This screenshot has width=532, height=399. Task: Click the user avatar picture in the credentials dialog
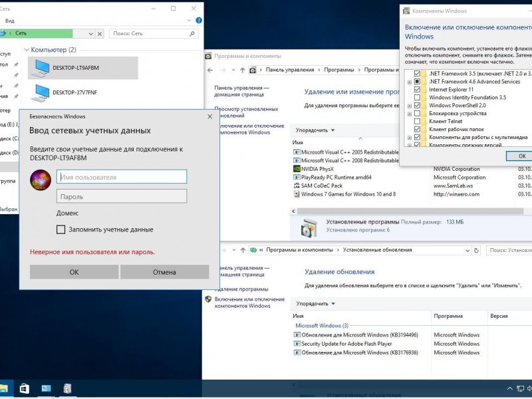tap(41, 180)
